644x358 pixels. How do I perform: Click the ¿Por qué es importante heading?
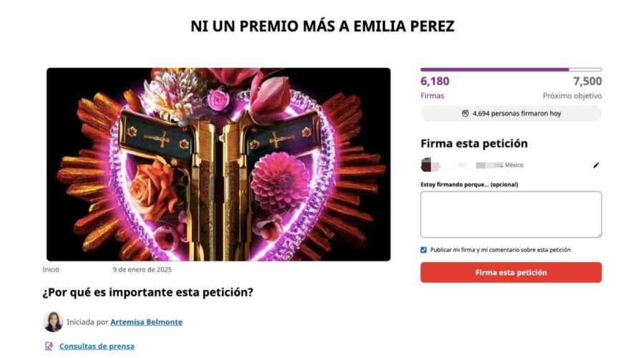[x=148, y=292]
